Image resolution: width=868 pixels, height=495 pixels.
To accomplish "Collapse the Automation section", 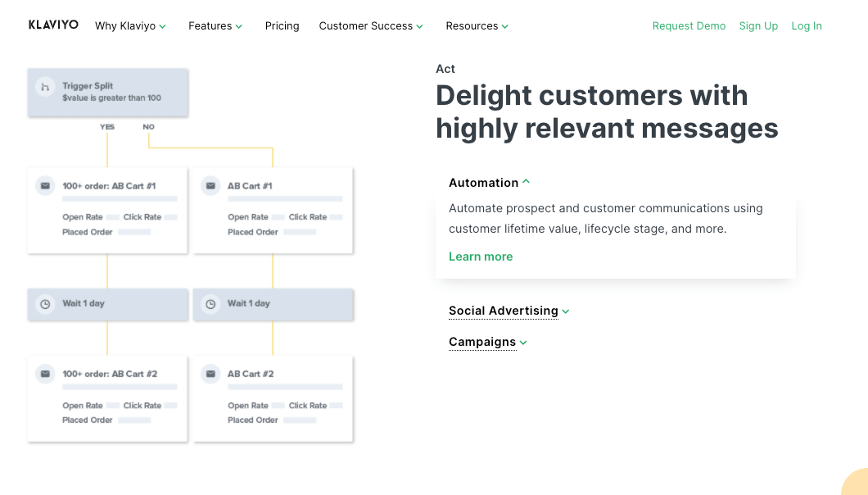I will click(x=490, y=183).
